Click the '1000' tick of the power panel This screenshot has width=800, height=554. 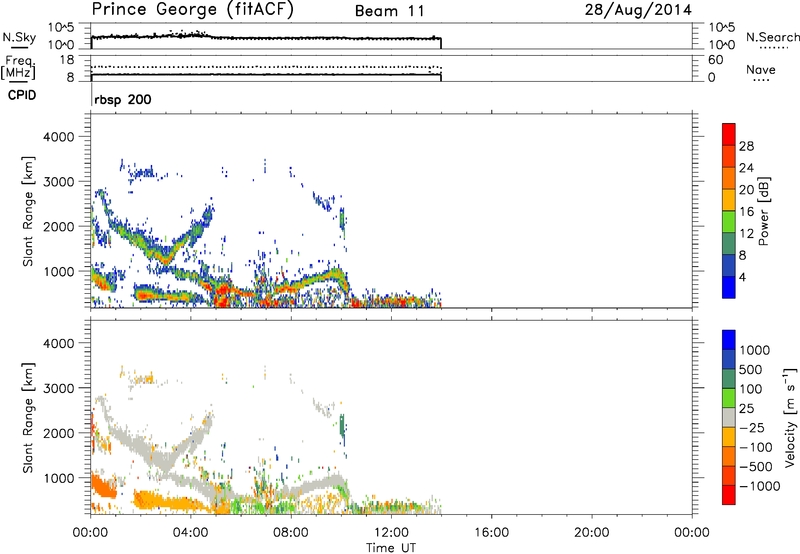point(58,271)
